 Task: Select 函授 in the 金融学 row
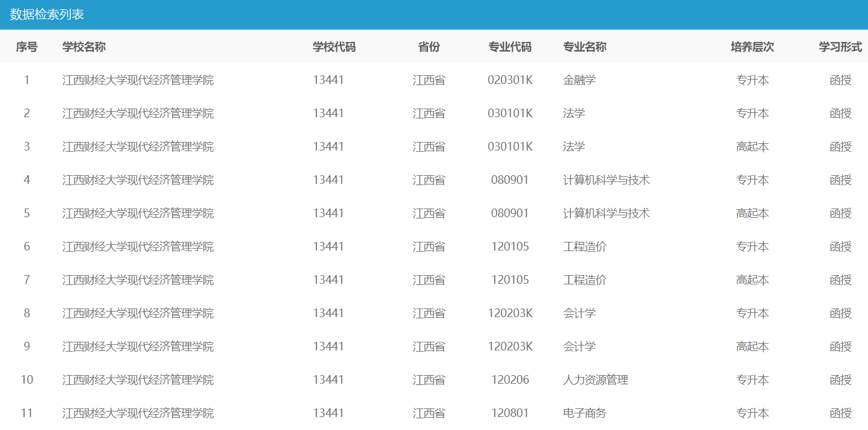[x=841, y=80]
